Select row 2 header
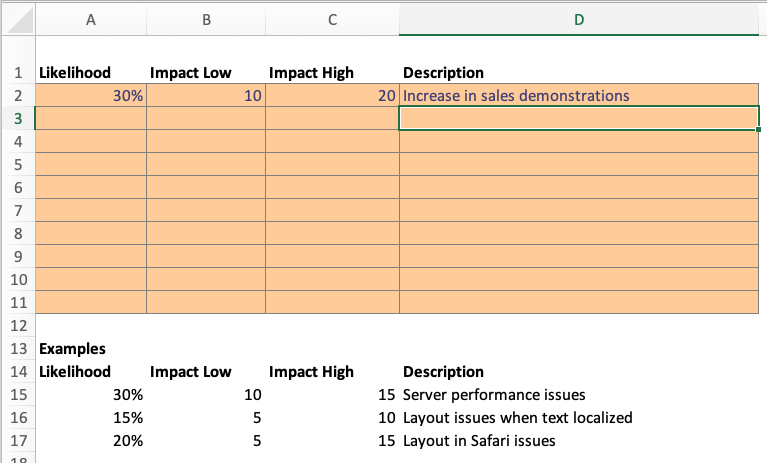 point(18,95)
